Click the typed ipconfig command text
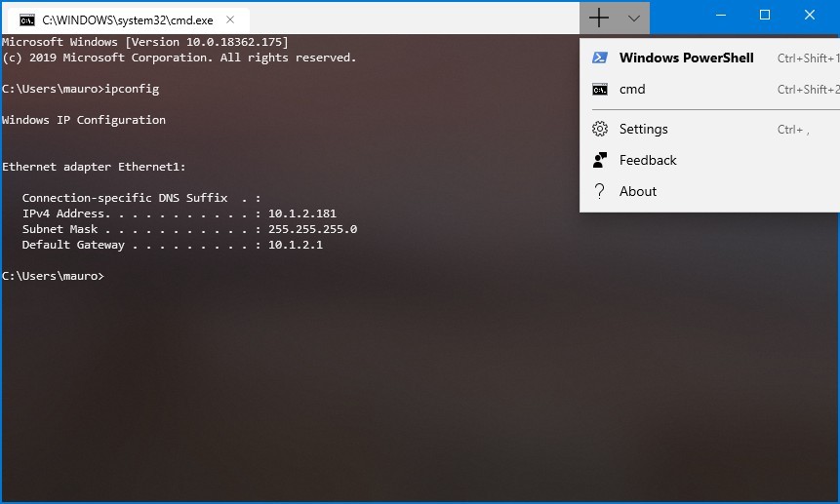This screenshot has width=840, height=504. tap(132, 89)
